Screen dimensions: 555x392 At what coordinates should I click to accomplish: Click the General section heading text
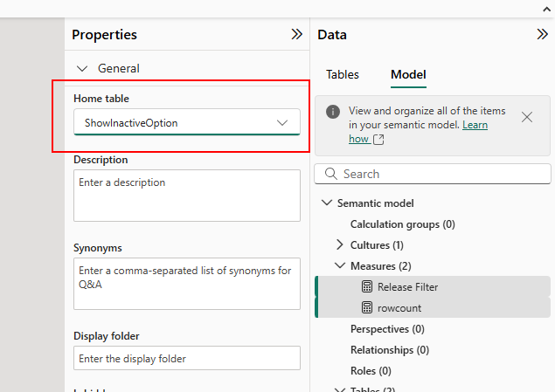(119, 68)
